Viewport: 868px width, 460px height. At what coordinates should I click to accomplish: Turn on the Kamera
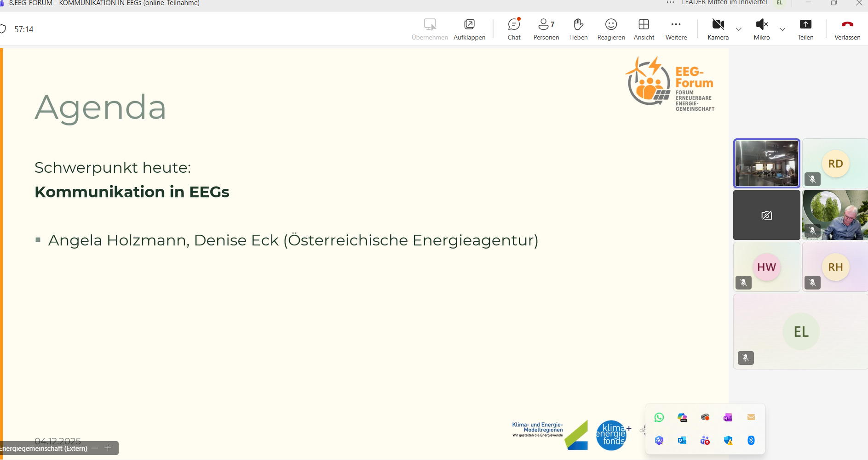[718, 29]
